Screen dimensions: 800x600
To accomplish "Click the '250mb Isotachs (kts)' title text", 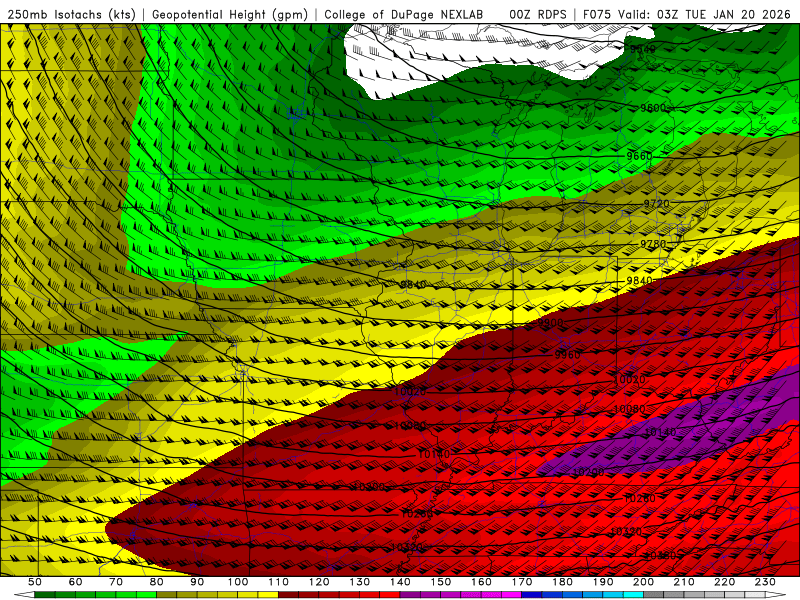I will point(72,15).
